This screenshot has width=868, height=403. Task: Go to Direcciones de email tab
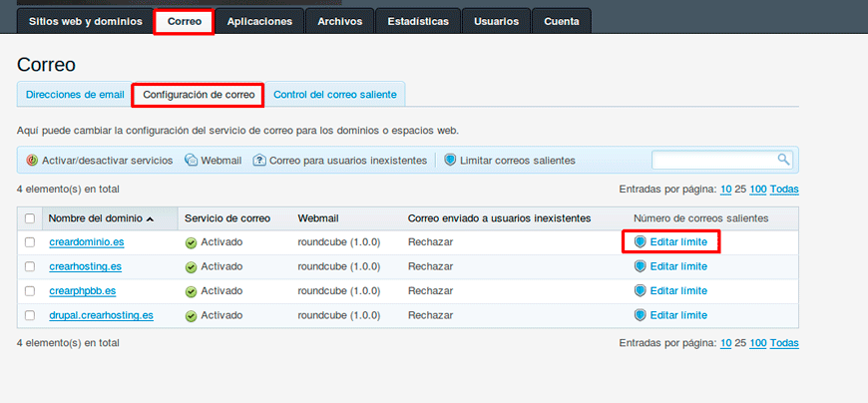pyautogui.click(x=75, y=95)
